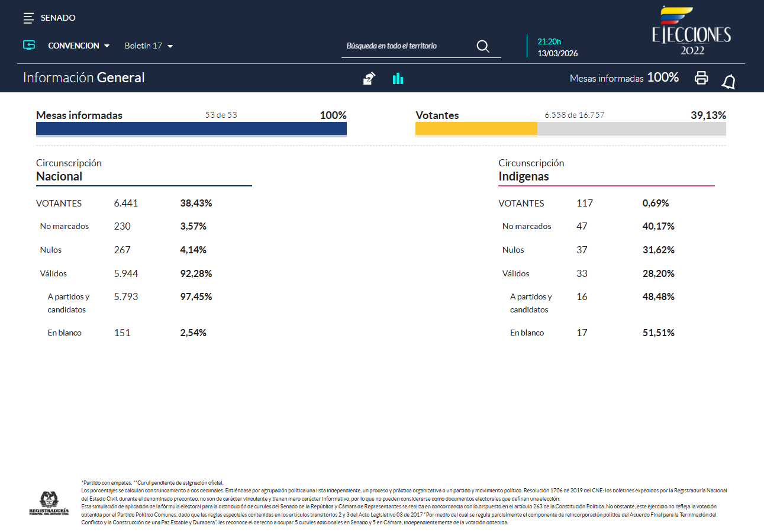
Task: Expand the CONVENCION territory dropdown
Action: [x=79, y=46]
